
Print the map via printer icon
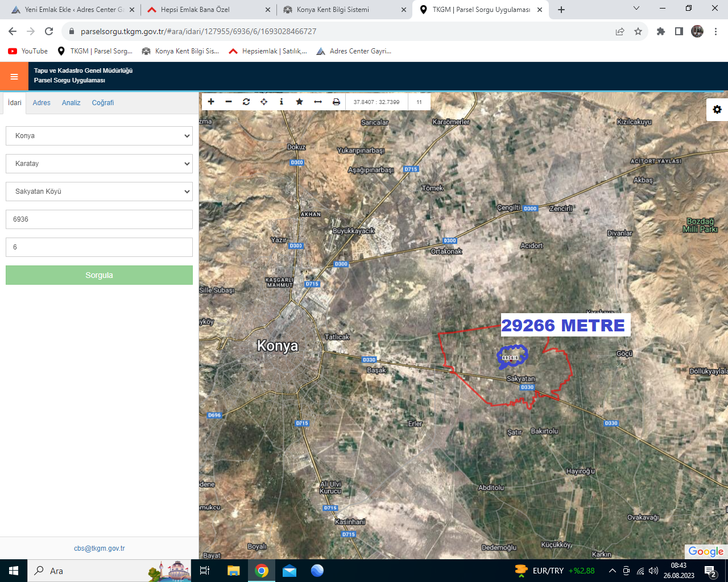[336, 102]
